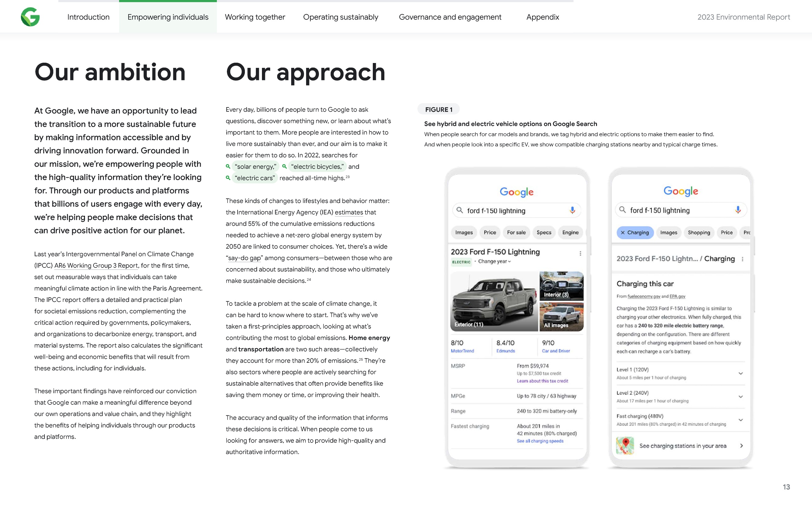The image size is (812, 507).
Task: Go to the Working together tab
Action: pyautogui.click(x=255, y=17)
